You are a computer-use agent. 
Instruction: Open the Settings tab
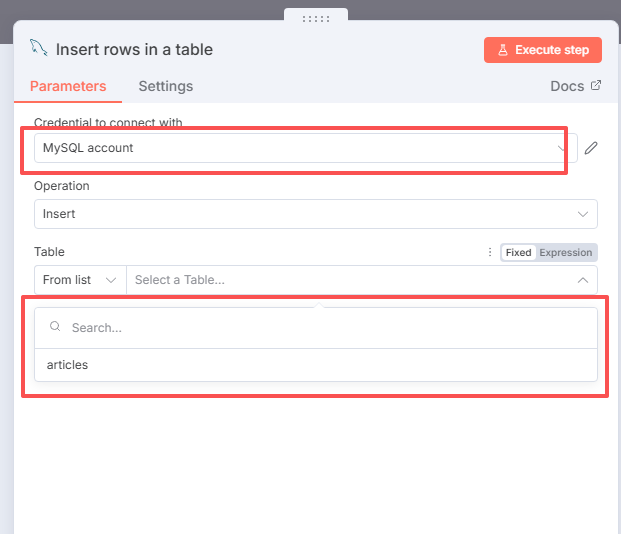click(x=166, y=86)
